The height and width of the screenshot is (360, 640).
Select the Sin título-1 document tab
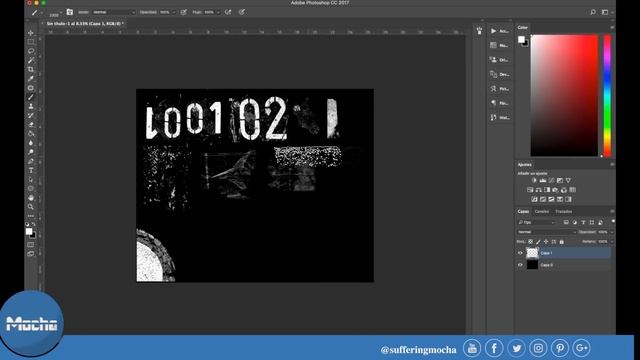[85, 24]
